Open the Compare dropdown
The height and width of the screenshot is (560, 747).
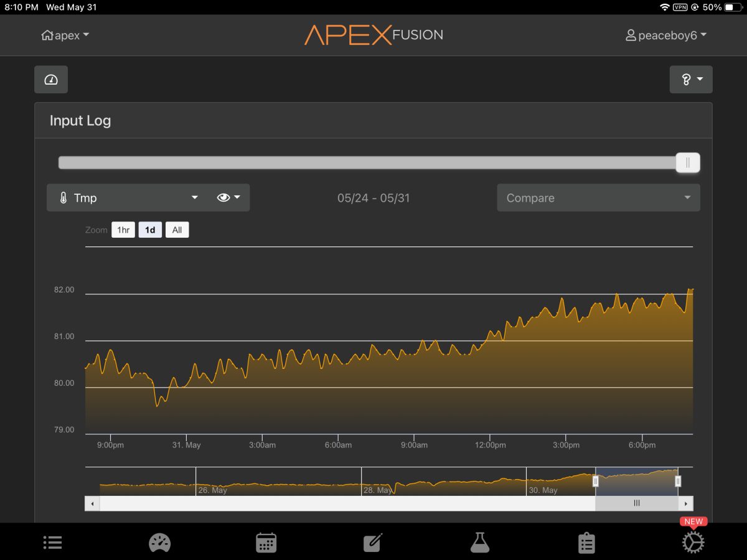598,198
